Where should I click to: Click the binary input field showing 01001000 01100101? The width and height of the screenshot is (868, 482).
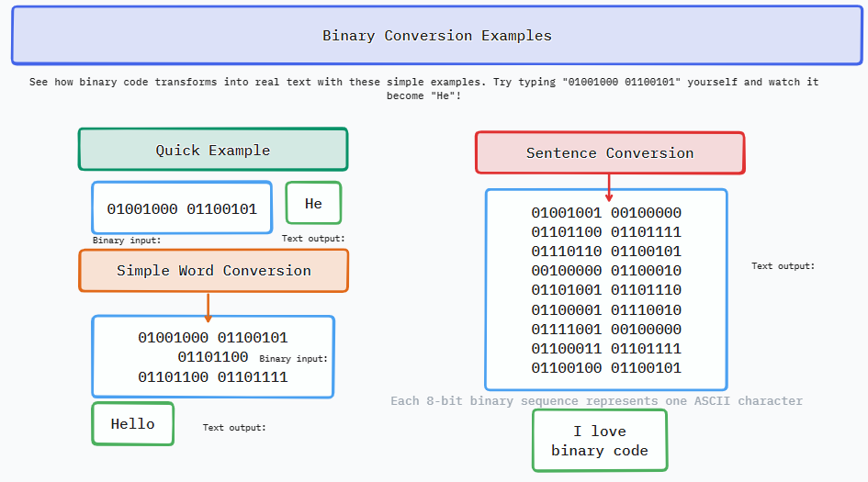pyautogui.click(x=182, y=208)
